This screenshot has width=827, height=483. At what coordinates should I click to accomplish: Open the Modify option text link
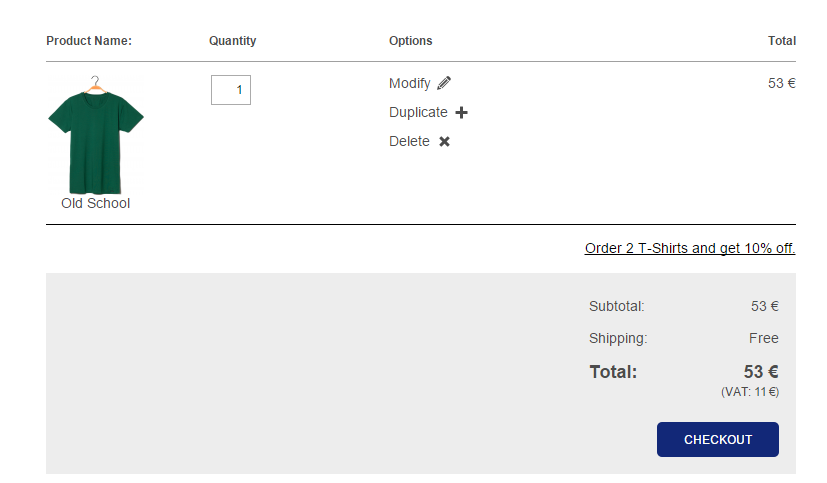(x=410, y=84)
